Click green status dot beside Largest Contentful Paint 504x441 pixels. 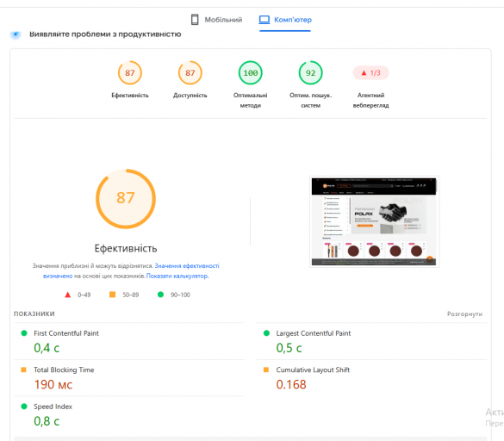click(x=266, y=333)
